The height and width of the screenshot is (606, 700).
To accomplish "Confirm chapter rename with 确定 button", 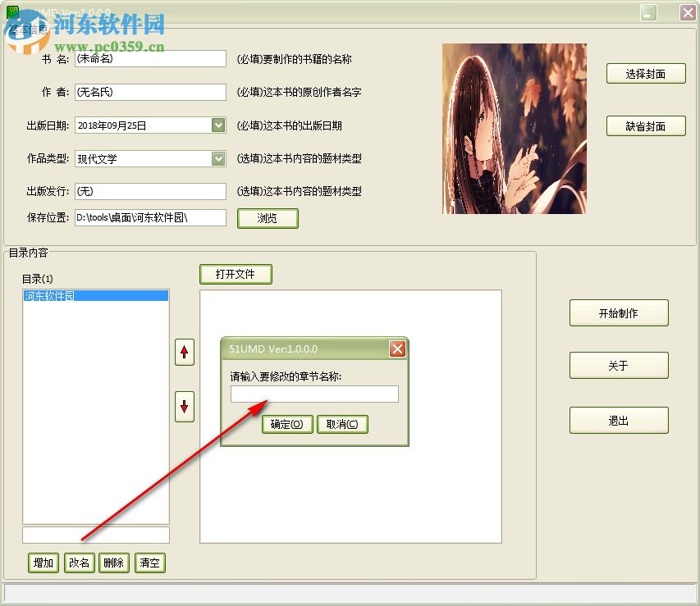I will point(286,424).
